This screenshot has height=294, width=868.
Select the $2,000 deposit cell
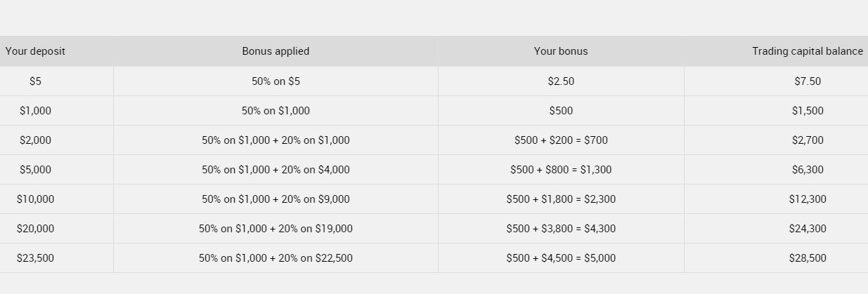[35, 140]
